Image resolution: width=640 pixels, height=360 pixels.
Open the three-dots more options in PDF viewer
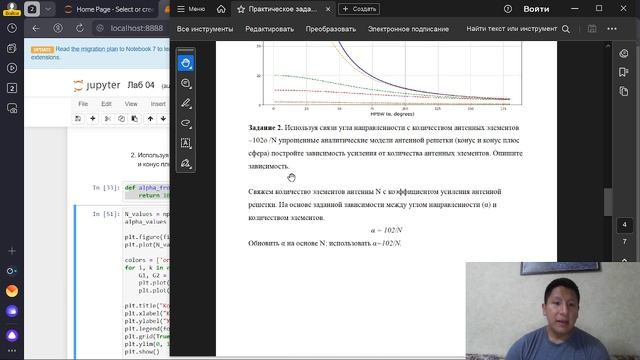(x=612, y=29)
